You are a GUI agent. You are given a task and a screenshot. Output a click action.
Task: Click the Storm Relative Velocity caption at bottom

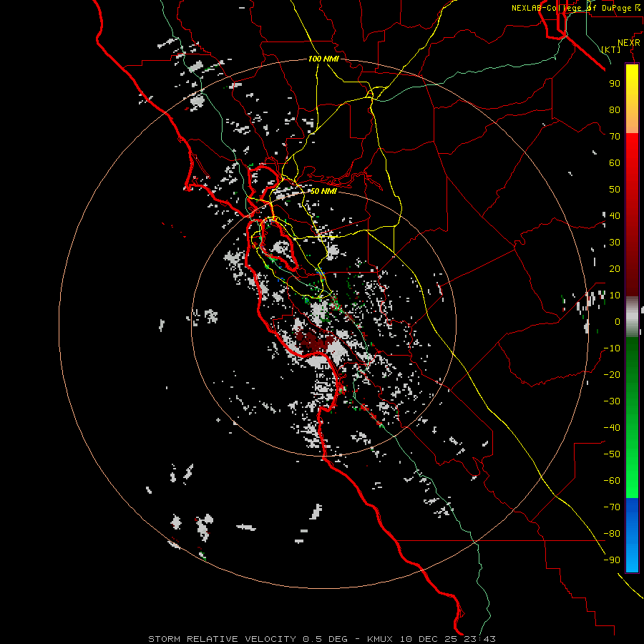pyautogui.click(x=321, y=639)
